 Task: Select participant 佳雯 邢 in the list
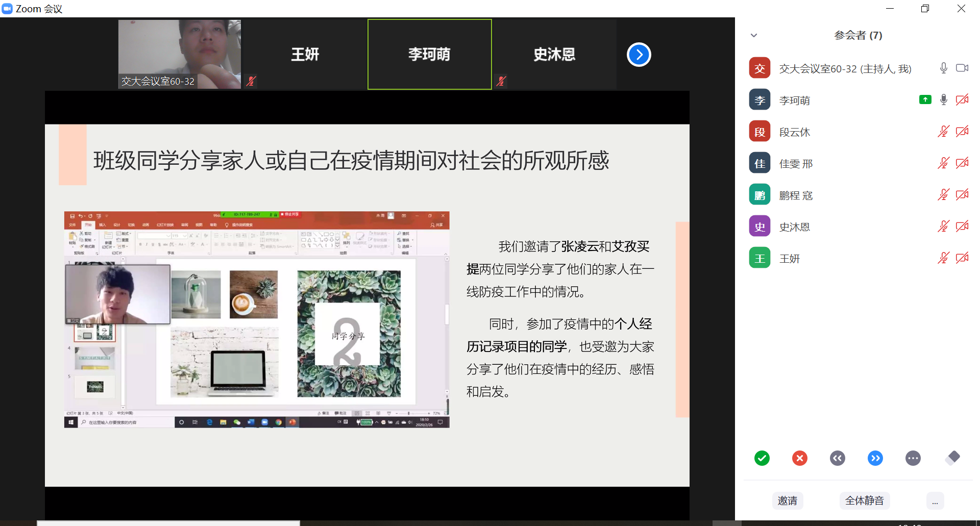[796, 164]
